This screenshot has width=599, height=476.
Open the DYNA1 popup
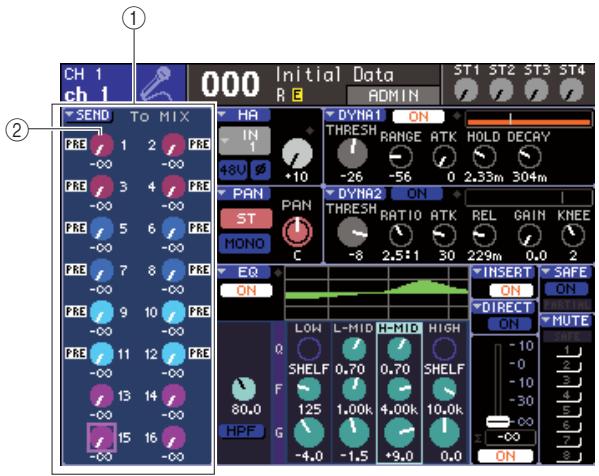tap(355, 115)
